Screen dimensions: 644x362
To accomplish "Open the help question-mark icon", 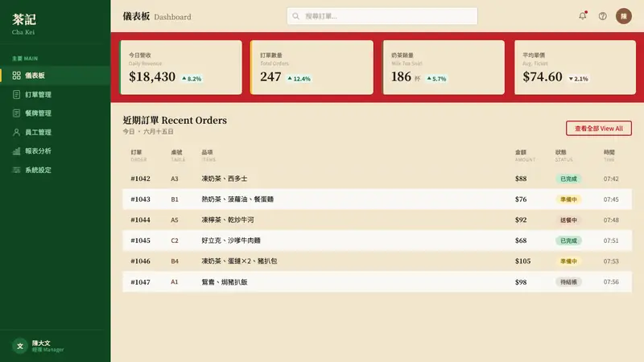I will click(602, 16).
